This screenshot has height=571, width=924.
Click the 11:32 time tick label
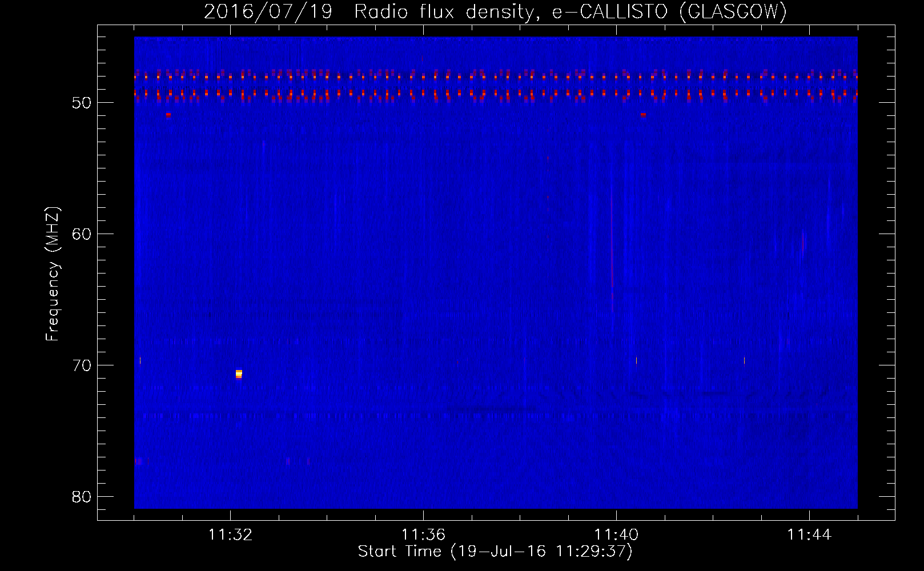[230, 535]
